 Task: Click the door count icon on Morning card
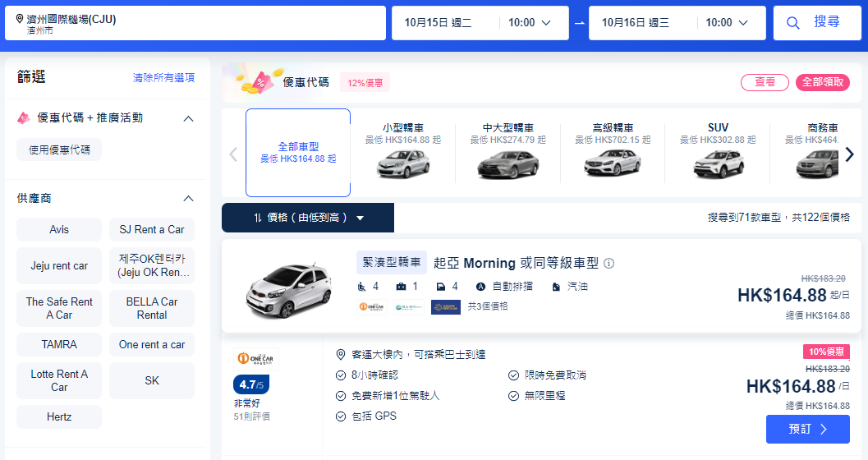tap(441, 287)
